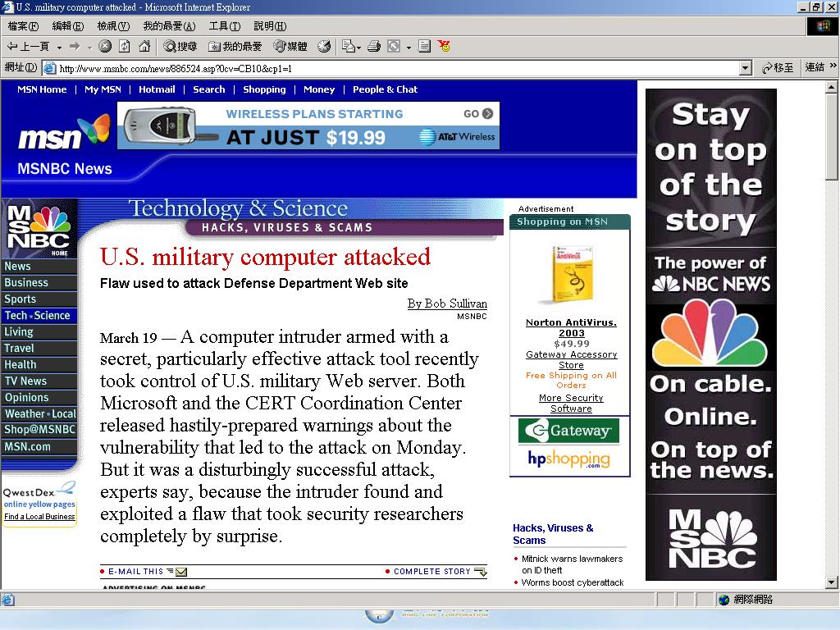Open the Search (搜尋) toolbar button
Viewport: 840px width, 630px height.
(180, 47)
